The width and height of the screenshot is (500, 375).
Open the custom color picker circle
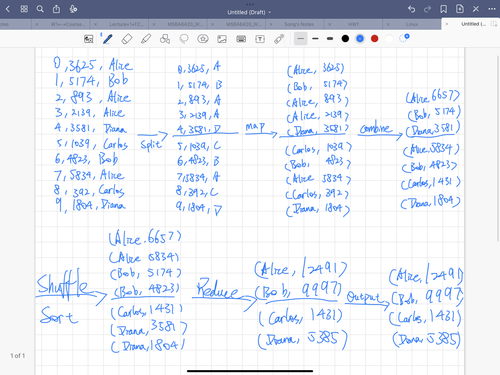tap(404, 38)
